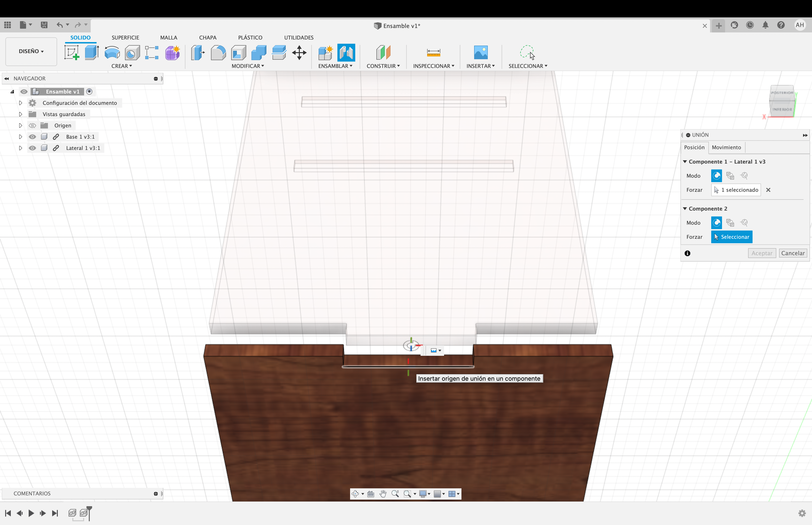
Task: Select the Combine tool icon
Action: coord(259,53)
